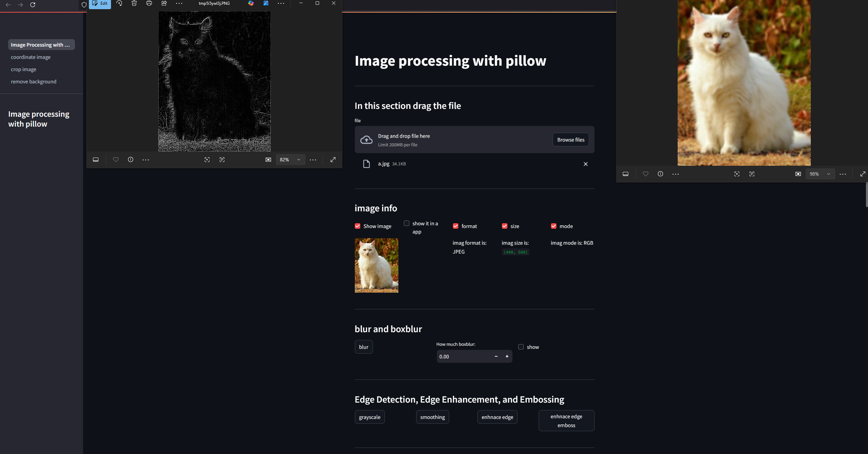868x454 pixels.
Task: Enter fullscreen in the white cat Photos window
Action: tap(863, 174)
